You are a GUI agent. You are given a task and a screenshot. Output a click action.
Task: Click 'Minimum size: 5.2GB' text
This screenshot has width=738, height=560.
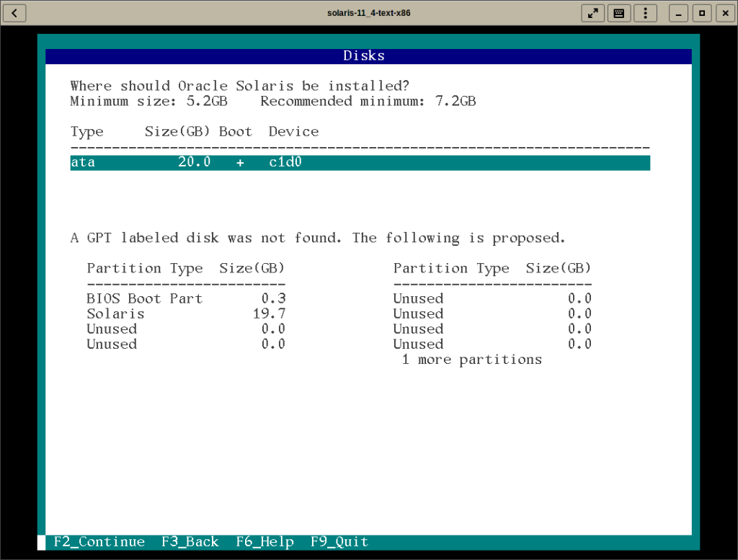[148, 101]
